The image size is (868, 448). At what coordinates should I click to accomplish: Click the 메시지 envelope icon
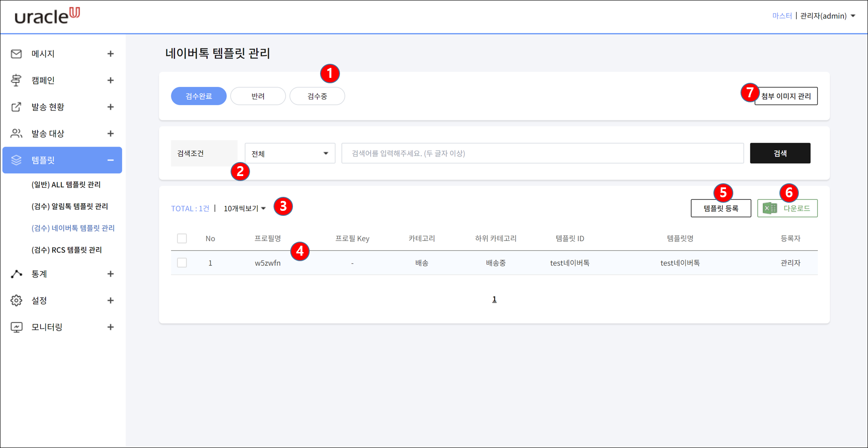point(16,54)
